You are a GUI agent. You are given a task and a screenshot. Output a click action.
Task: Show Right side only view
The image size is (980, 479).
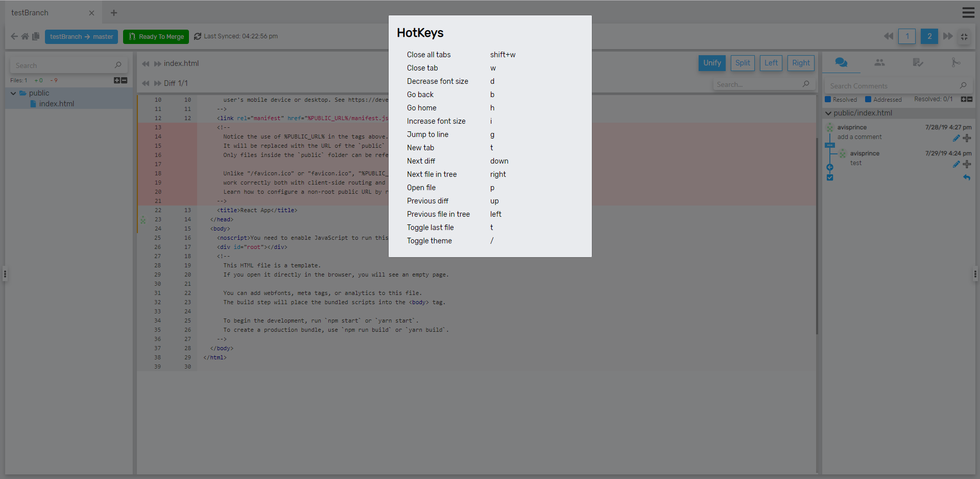pos(801,63)
